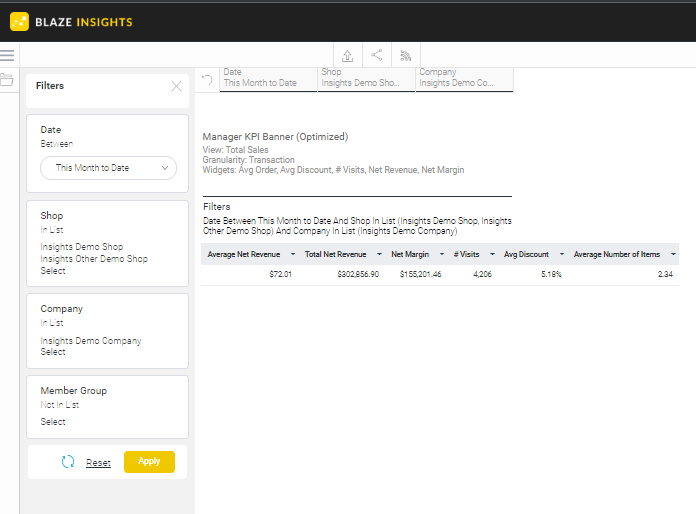The width and height of the screenshot is (696, 514).
Task: Click the undo arrow beside filter tabs
Action: tap(207, 80)
